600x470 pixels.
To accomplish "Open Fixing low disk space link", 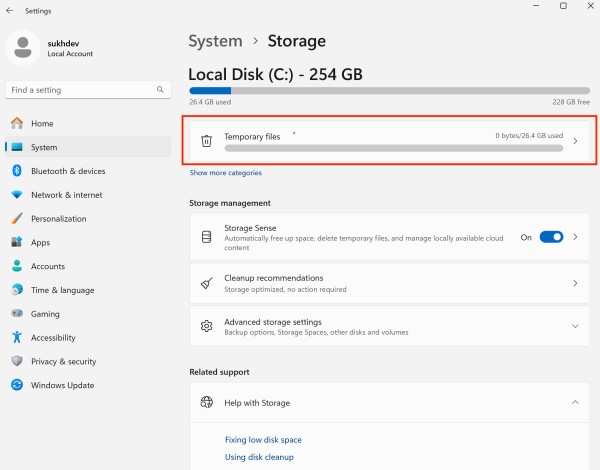I will [263, 440].
